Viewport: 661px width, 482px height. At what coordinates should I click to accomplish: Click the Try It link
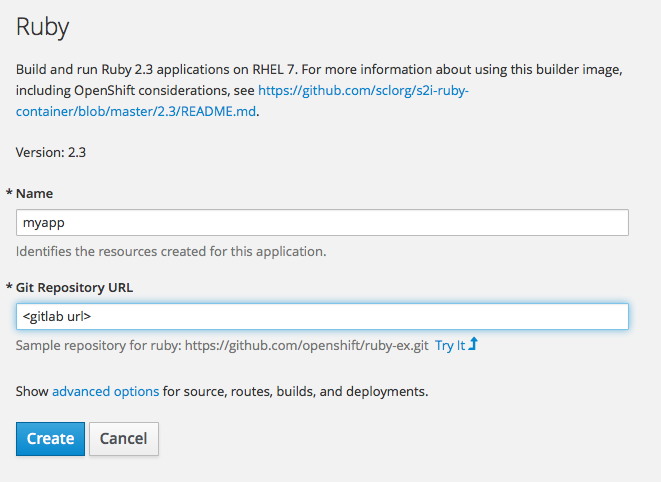click(x=449, y=345)
